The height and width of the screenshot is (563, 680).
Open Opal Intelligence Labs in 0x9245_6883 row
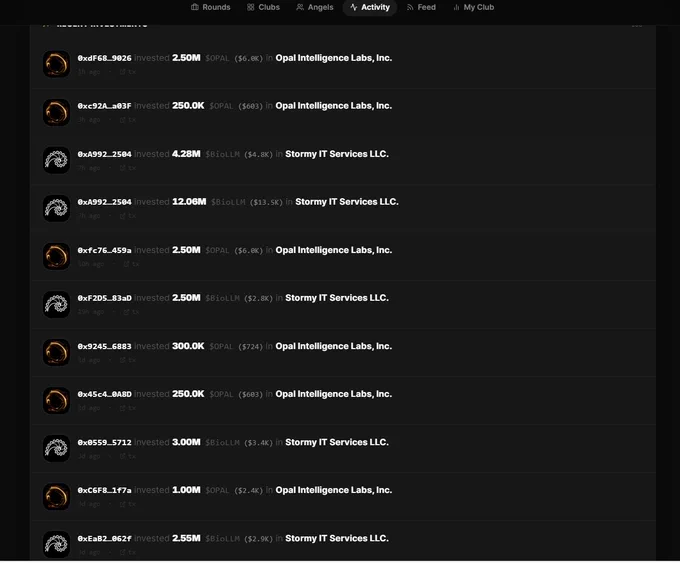point(333,346)
